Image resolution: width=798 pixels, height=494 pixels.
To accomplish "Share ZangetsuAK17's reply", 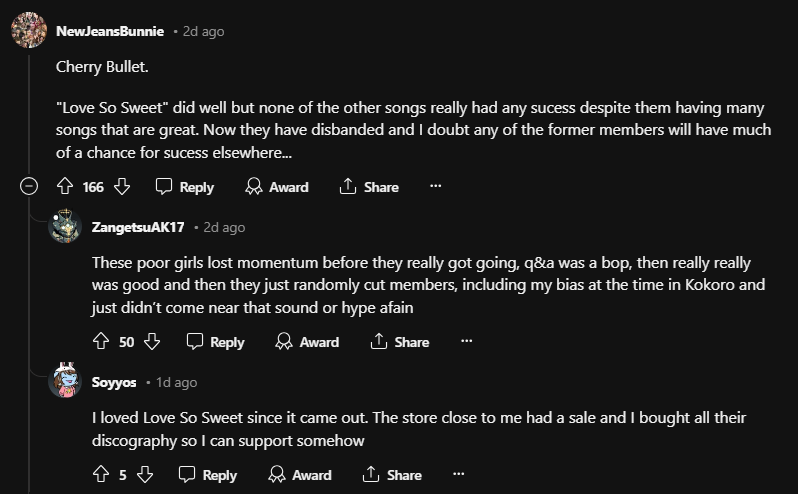I will (x=400, y=342).
